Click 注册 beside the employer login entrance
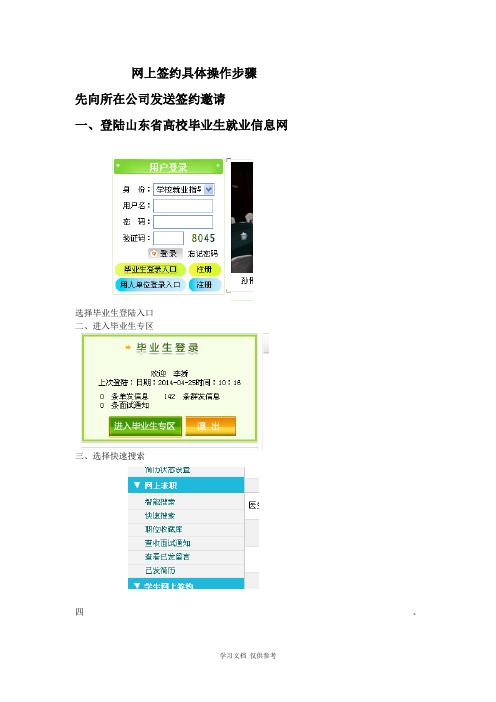 205,285
